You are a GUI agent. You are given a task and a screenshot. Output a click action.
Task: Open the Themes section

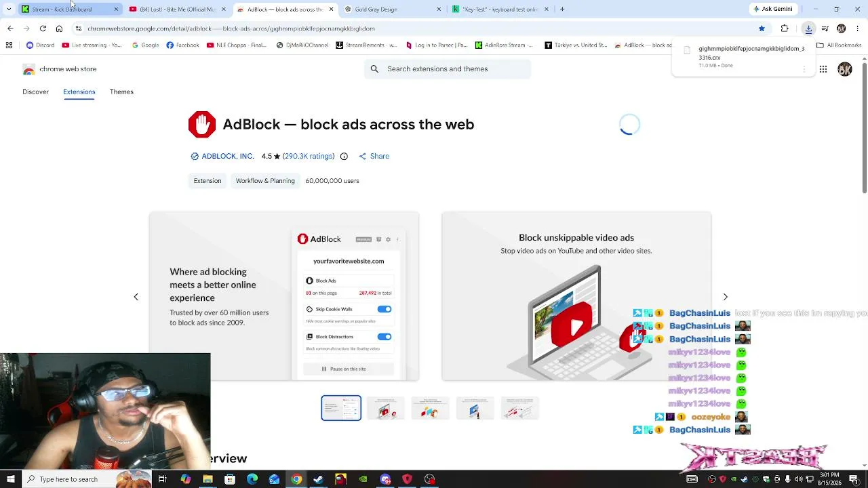121,92
